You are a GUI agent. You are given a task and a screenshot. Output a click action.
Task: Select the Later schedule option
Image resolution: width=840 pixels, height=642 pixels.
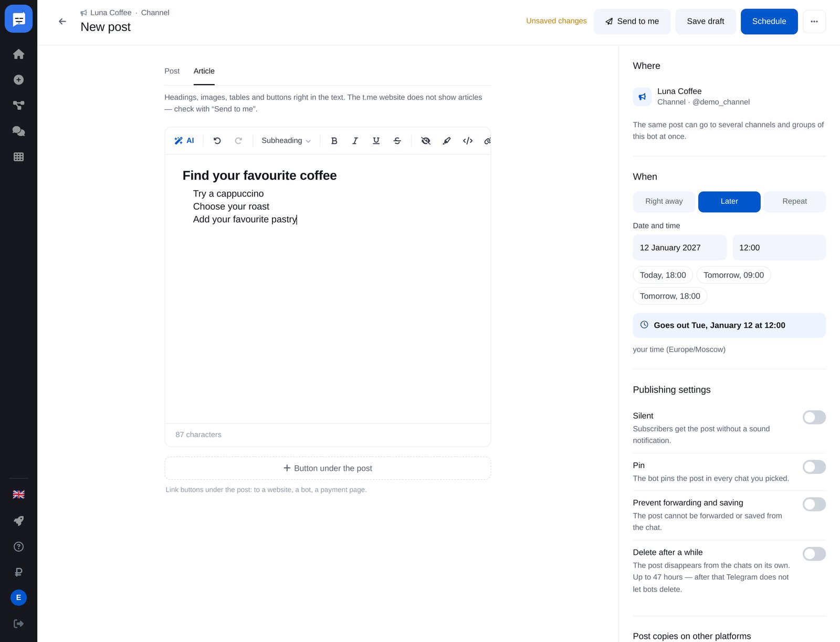tap(729, 202)
